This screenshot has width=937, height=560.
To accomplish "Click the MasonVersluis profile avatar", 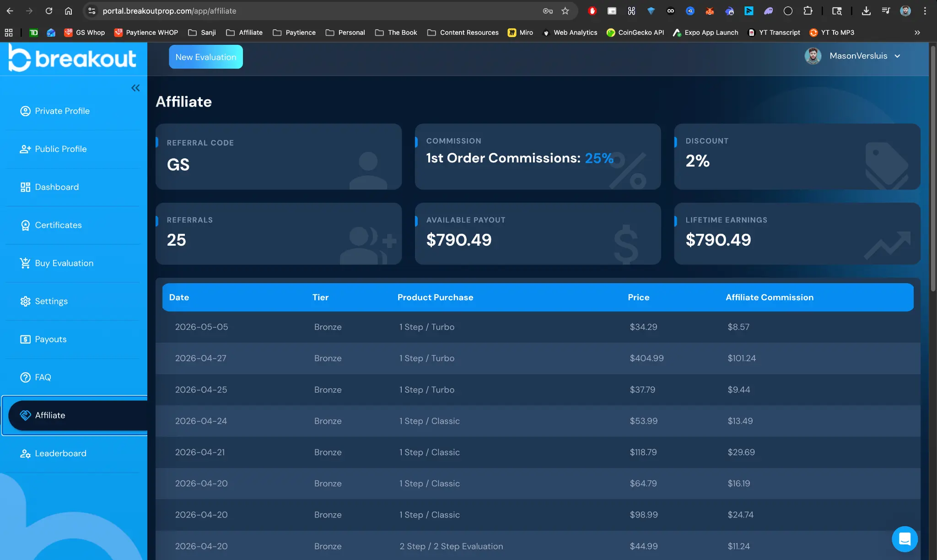I will 813,56.
